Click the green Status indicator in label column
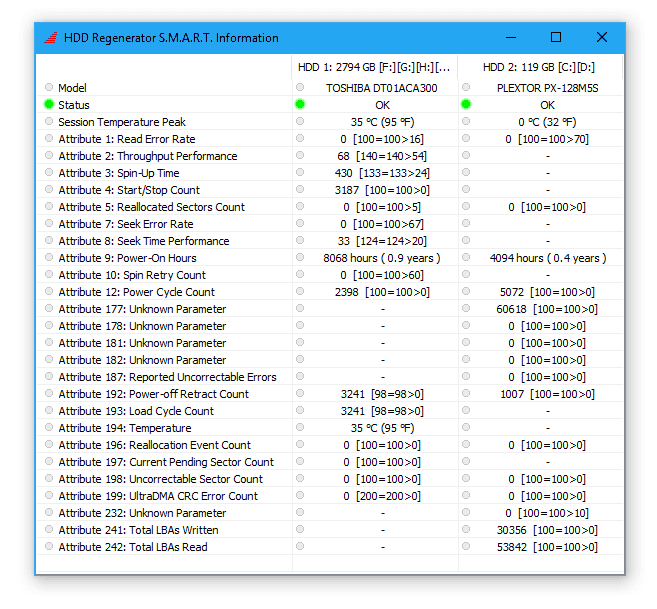 pos(49,104)
